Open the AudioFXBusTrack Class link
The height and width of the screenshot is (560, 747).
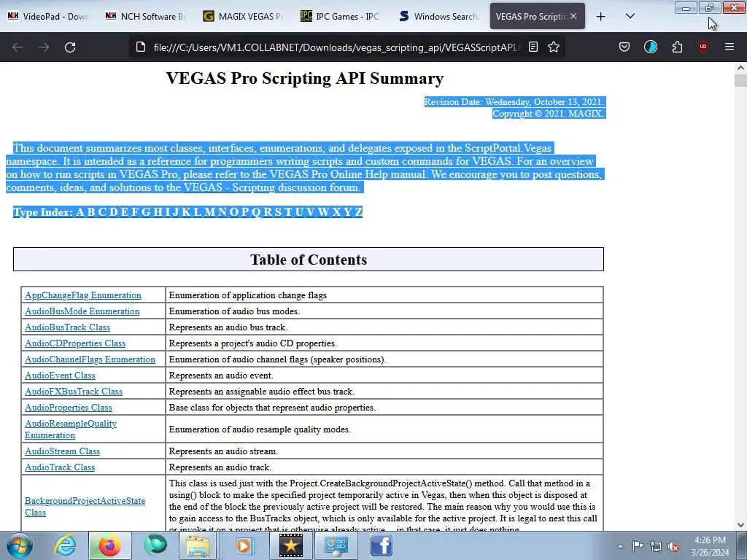click(74, 392)
